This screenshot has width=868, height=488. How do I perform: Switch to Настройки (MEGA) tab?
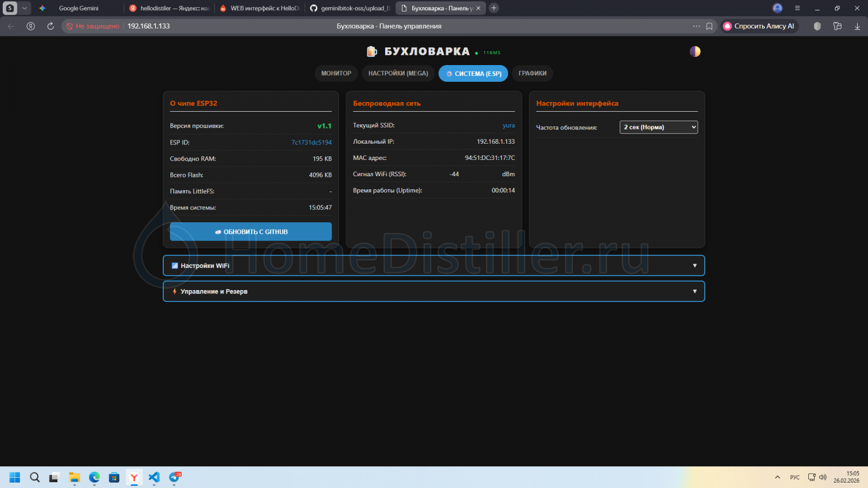click(x=398, y=73)
